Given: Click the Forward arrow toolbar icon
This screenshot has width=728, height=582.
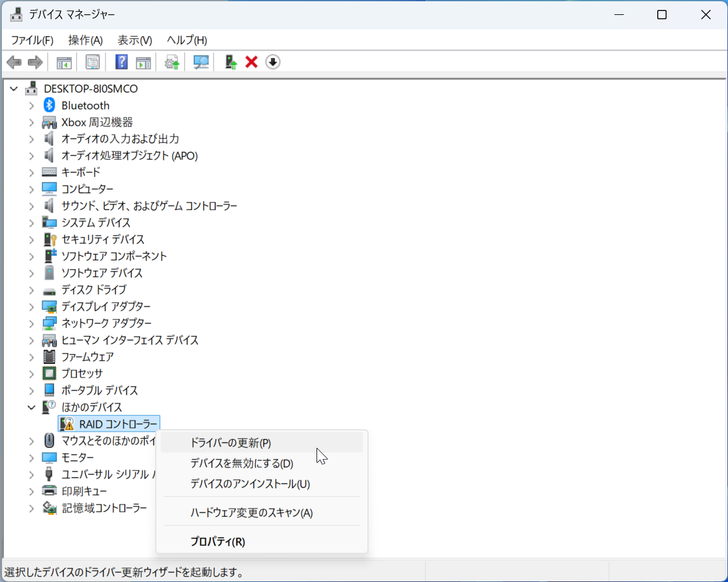Looking at the screenshot, I should tap(36, 61).
